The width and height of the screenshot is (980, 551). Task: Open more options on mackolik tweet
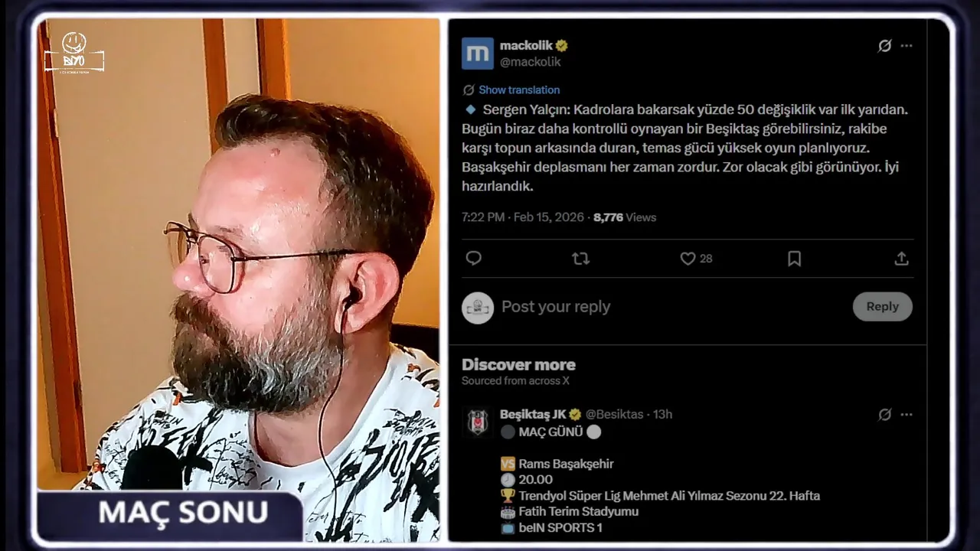[x=906, y=46]
